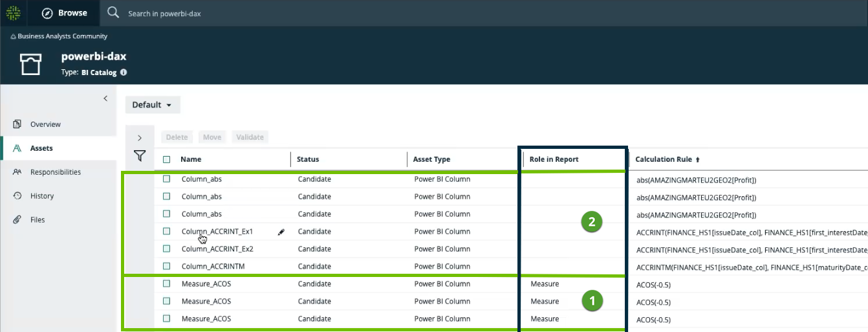Viewport: 868px width, 332px height.
Task: Click sort arrow on Calculation Rule column
Action: click(x=698, y=159)
